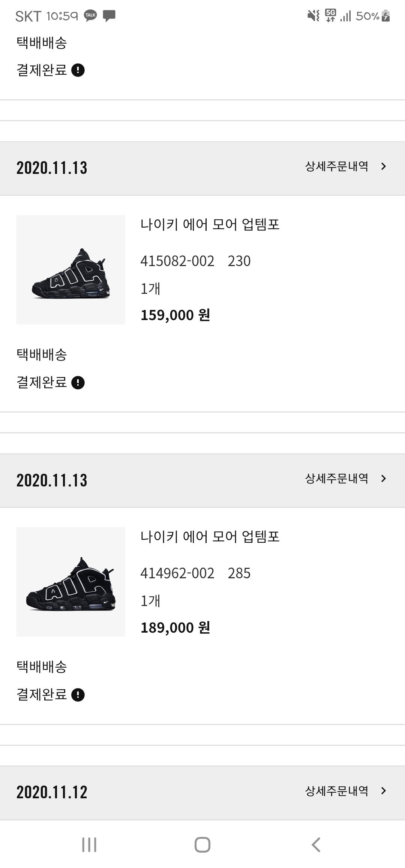Viewport: 405px width, 868px height.
Task: Tap info icon for the 189,000 원 order status
Action: (x=78, y=695)
